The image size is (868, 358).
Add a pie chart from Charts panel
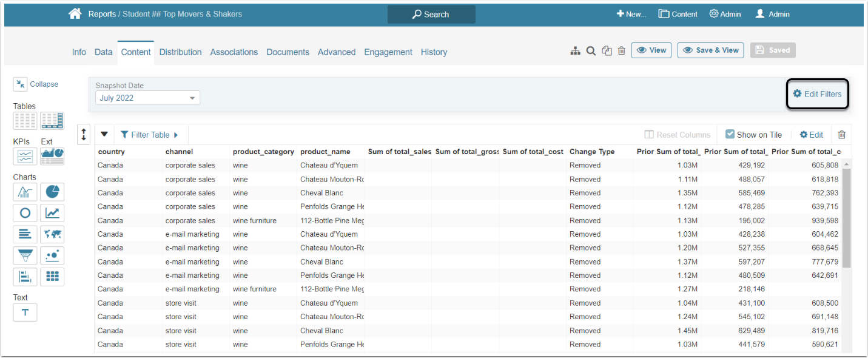coord(52,192)
